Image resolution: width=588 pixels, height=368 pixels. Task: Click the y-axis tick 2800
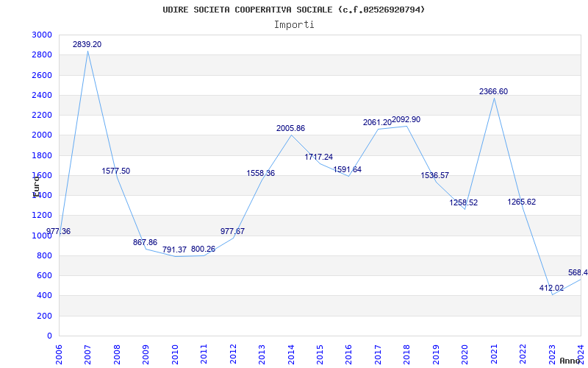(x=43, y=54)
